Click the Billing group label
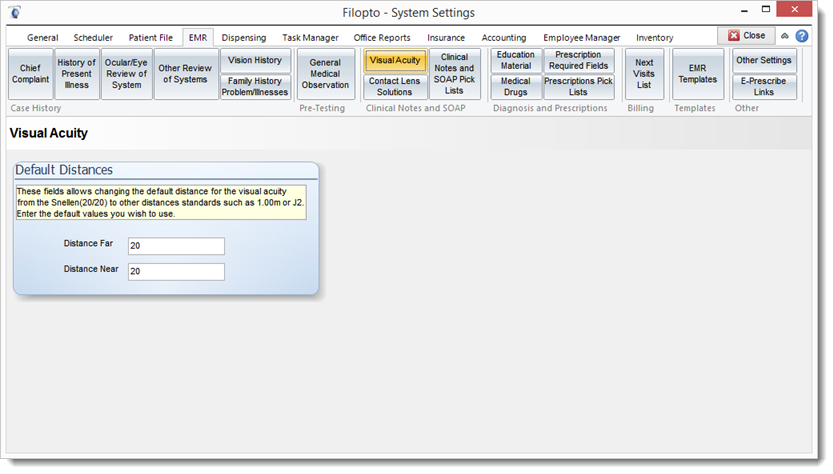This screenshot has height=474, width=833. (x=641, y=108)
